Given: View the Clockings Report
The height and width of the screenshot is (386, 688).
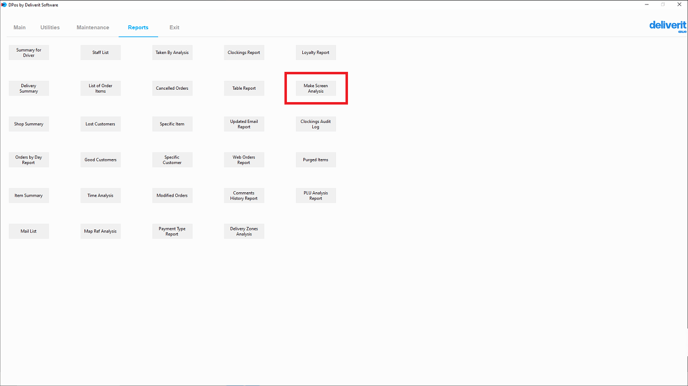Looking at the screenshot, I should point(244,53).
